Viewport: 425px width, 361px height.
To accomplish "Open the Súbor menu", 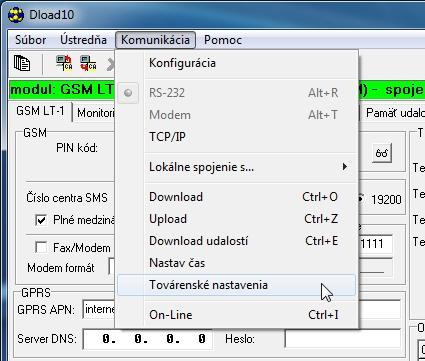I will point(30,40).
